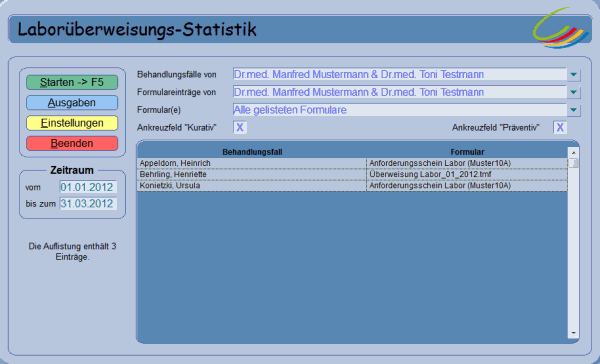
Task: Click the list scrollbar up arrow
Action: [x=573, y=153]
